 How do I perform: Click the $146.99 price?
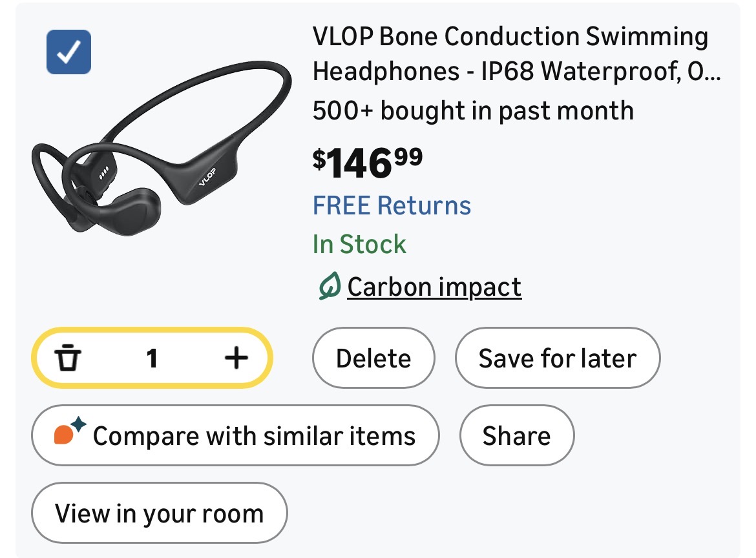tap(367, 163)
